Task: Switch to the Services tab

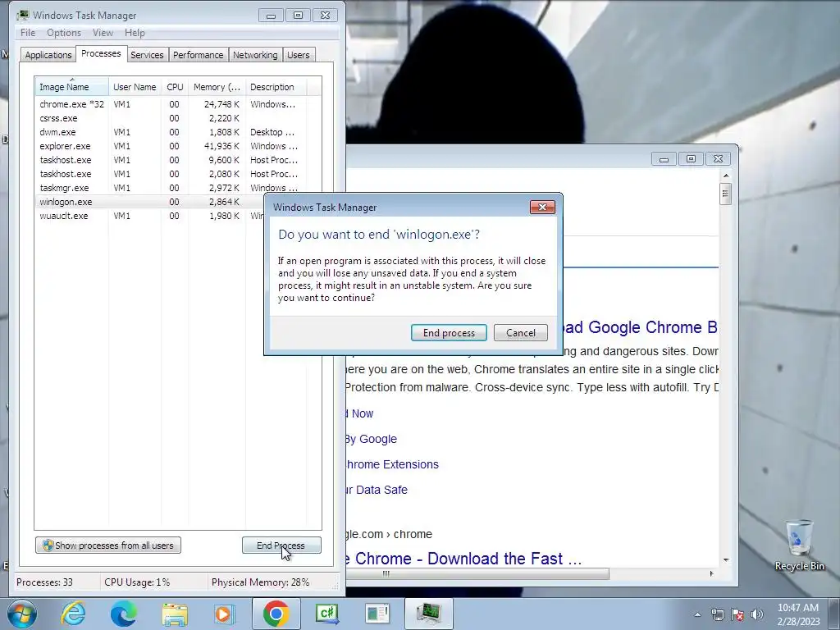Action: tap(147, 55)
